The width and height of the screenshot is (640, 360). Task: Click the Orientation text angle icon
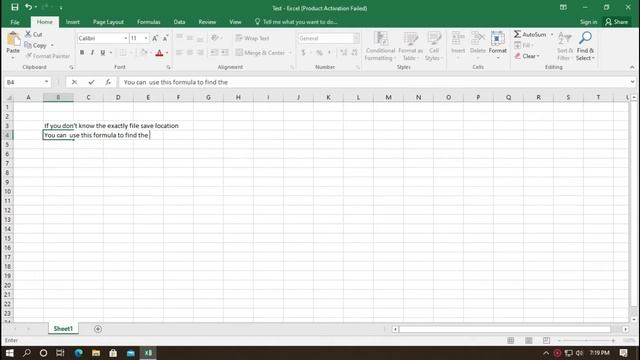click(x=215, y=38)
